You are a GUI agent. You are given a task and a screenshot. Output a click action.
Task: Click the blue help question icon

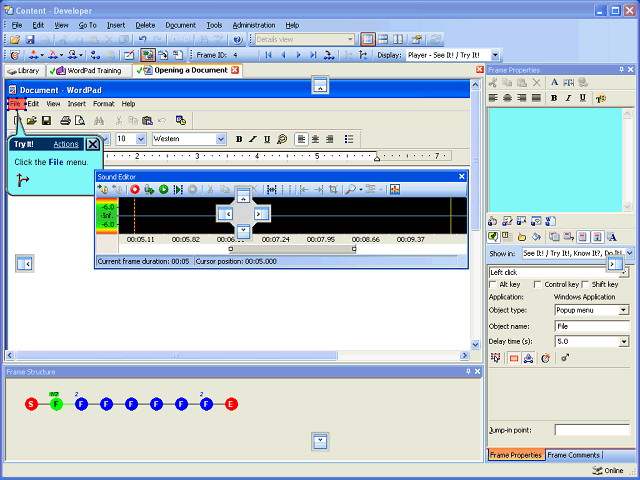(238, 40)
